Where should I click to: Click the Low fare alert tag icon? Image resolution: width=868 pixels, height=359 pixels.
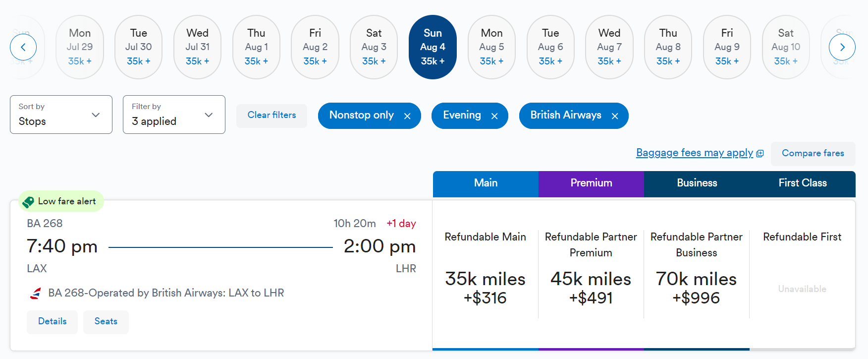(x=28, y=201)
